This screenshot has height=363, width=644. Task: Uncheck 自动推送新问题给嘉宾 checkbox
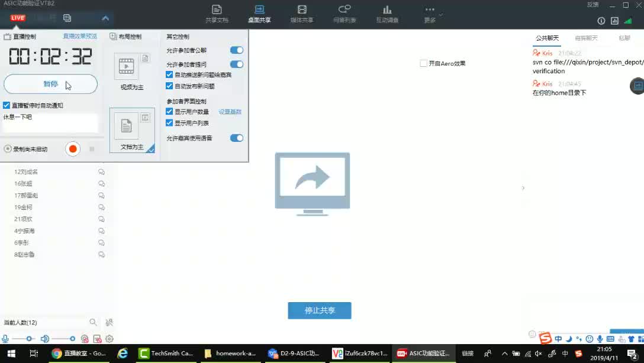169,74
